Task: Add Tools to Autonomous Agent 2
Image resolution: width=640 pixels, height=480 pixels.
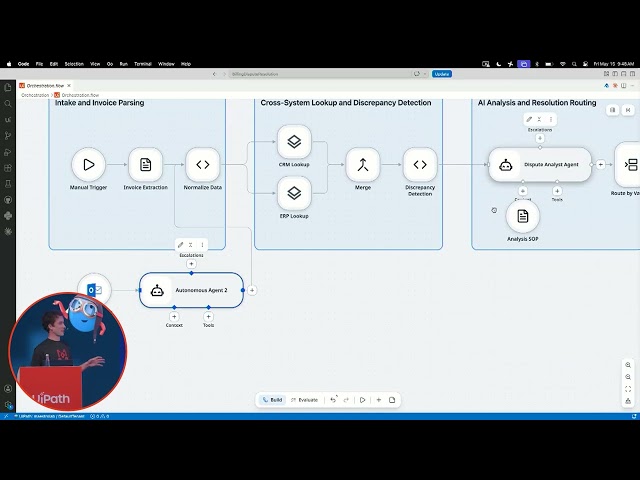Action: pyautogui.click(x=209, y=317)
